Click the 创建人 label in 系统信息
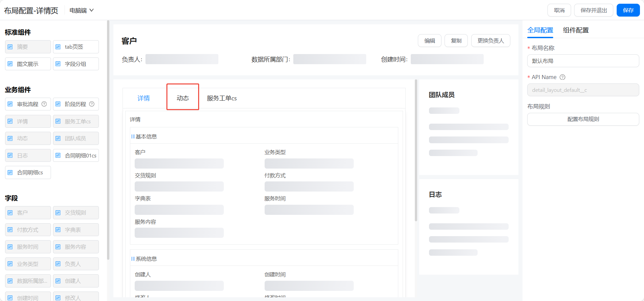 [143, 275]
